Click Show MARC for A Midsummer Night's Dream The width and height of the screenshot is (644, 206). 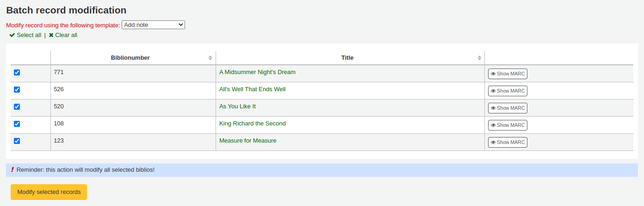508,74
